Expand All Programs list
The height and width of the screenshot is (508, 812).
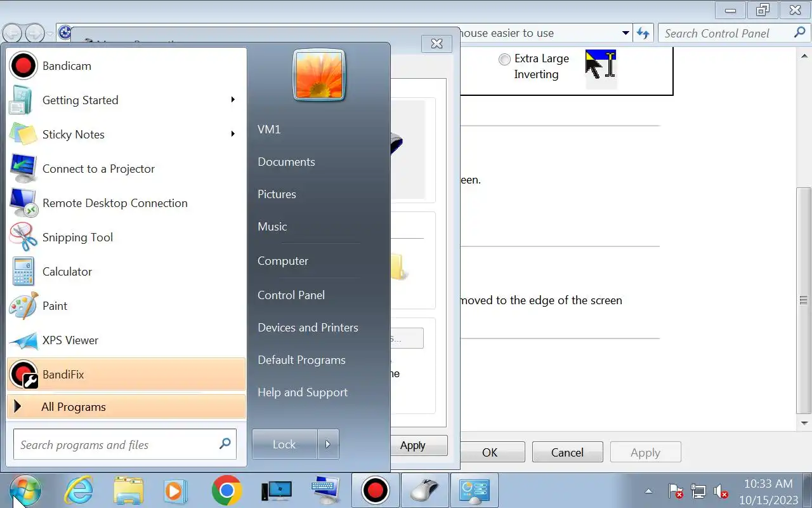(126, 407)
